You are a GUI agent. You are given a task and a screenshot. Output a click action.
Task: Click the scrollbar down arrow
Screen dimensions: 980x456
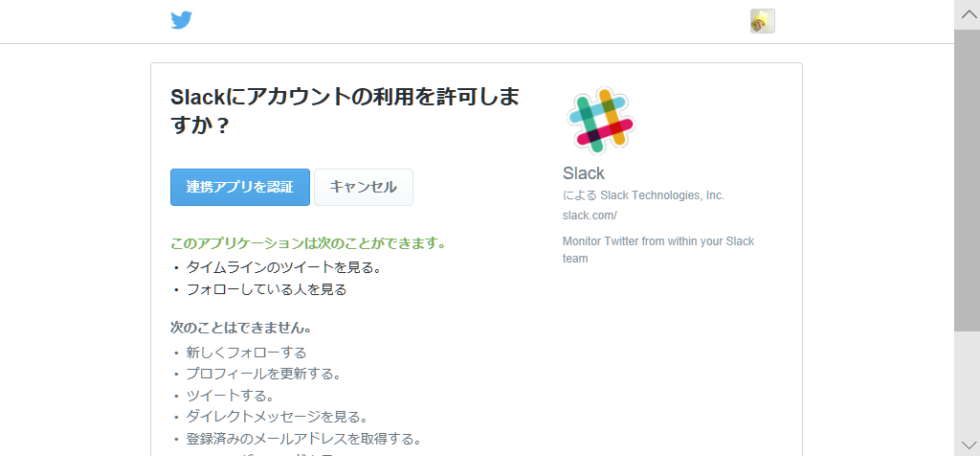[967, 442]
